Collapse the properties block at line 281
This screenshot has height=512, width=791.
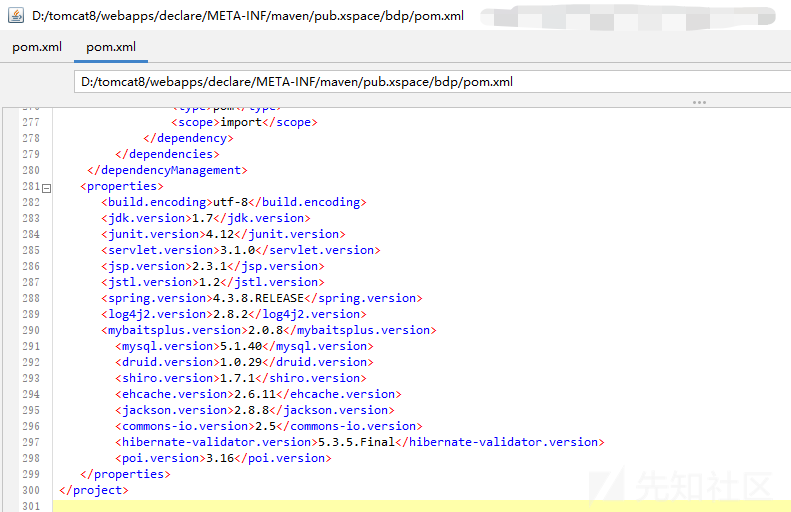coord(46,187)
